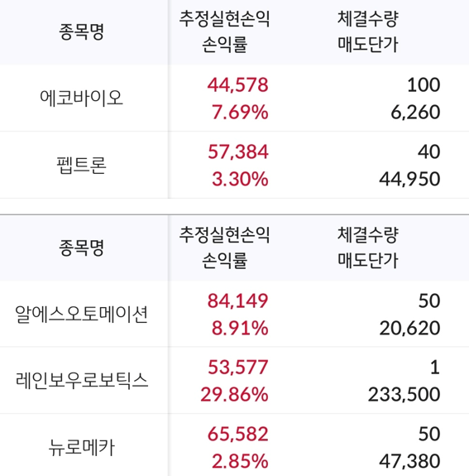Select the 44,578 profit value
Viewport: 469px width, 476px height.
pyautogui.click(x=238, y=84)
